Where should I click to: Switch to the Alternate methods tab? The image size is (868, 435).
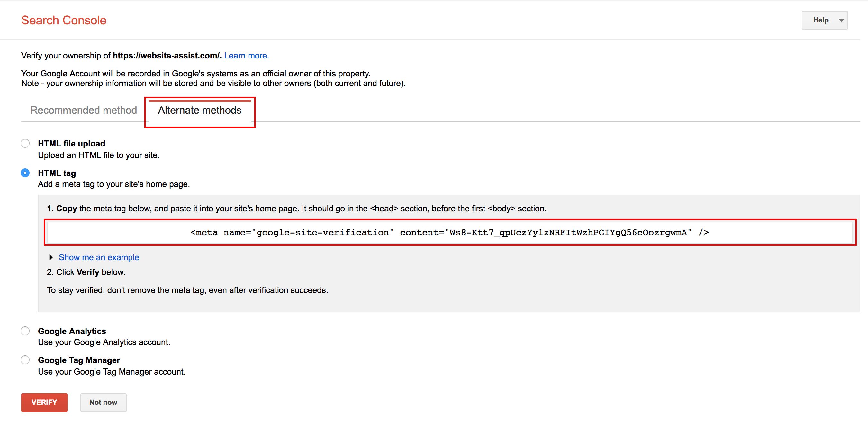[199, 110]
